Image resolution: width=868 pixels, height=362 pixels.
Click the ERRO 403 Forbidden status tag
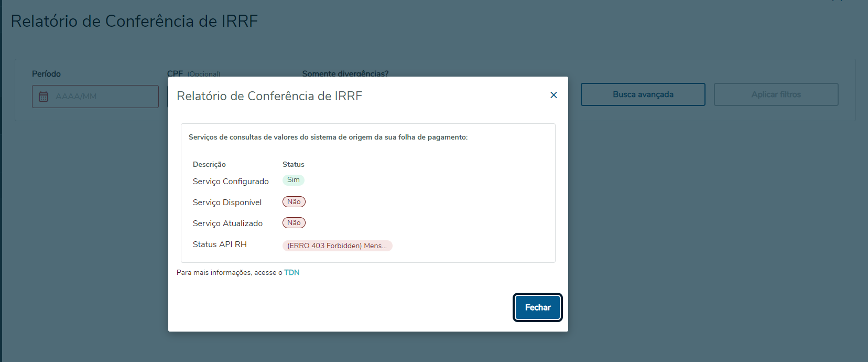337,246
